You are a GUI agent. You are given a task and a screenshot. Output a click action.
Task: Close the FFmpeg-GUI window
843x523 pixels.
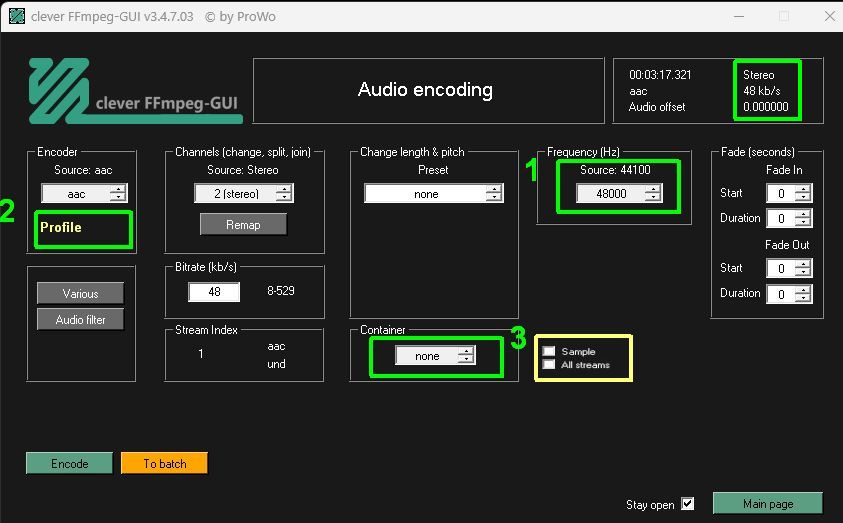830,16
